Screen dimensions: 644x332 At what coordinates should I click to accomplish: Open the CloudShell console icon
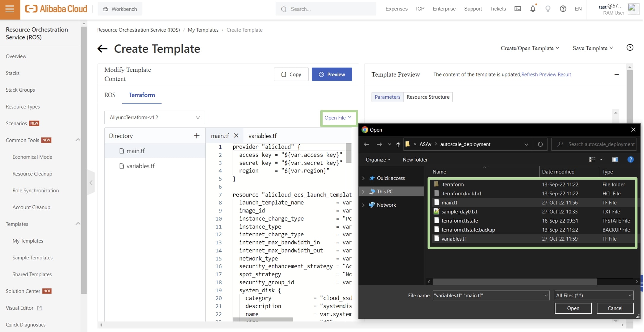(x=518, y=9)
